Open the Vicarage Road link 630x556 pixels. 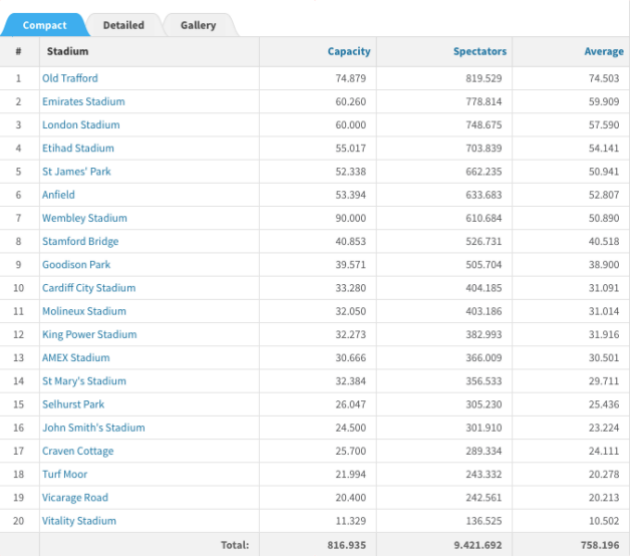[x=75, y=498]
